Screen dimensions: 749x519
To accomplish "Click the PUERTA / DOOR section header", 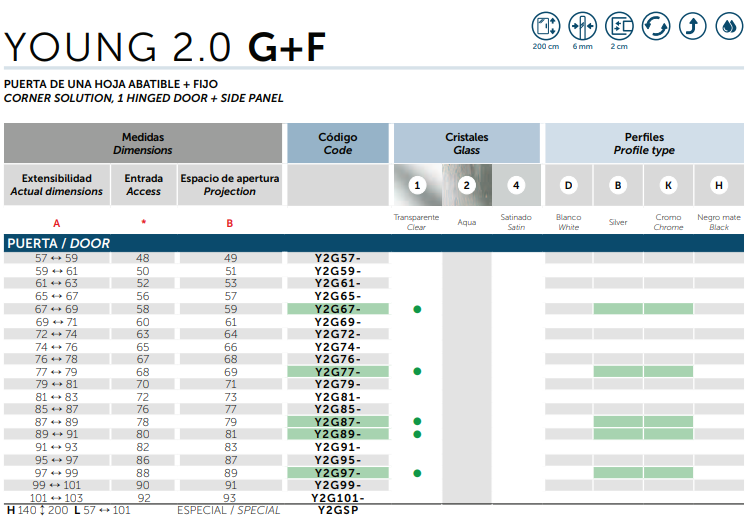I will [x=58, y=243].
